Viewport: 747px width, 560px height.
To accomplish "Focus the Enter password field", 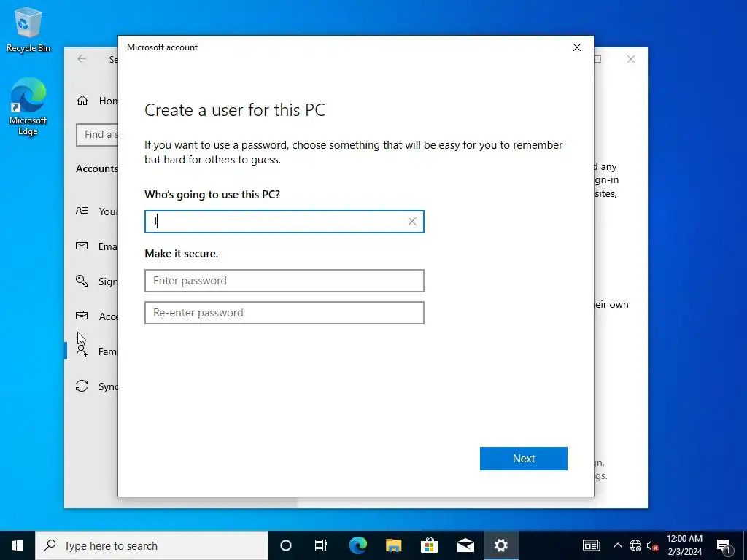I will pos(285,281).
